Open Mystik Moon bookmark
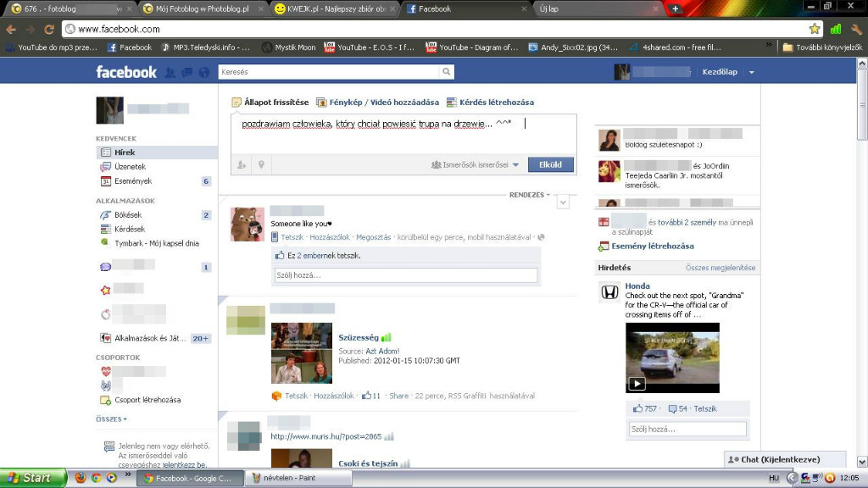Viewport: 868px width, 488px height. (289, 47)
